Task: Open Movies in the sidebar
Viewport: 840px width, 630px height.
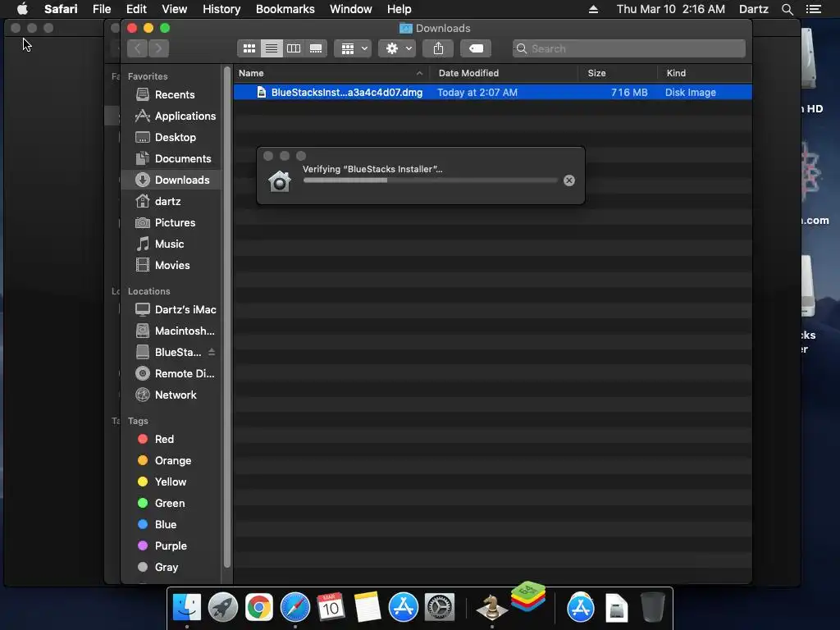Action: (171, 266)
